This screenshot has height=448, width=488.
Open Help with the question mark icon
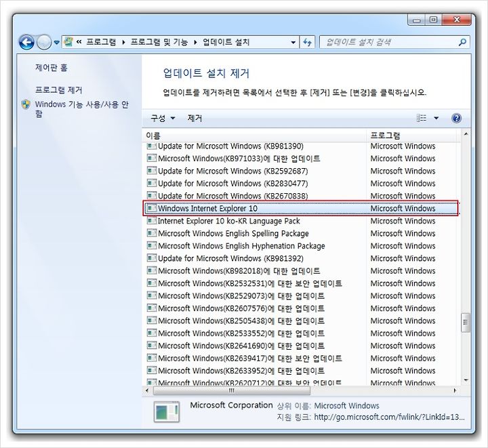click(456, 118)
